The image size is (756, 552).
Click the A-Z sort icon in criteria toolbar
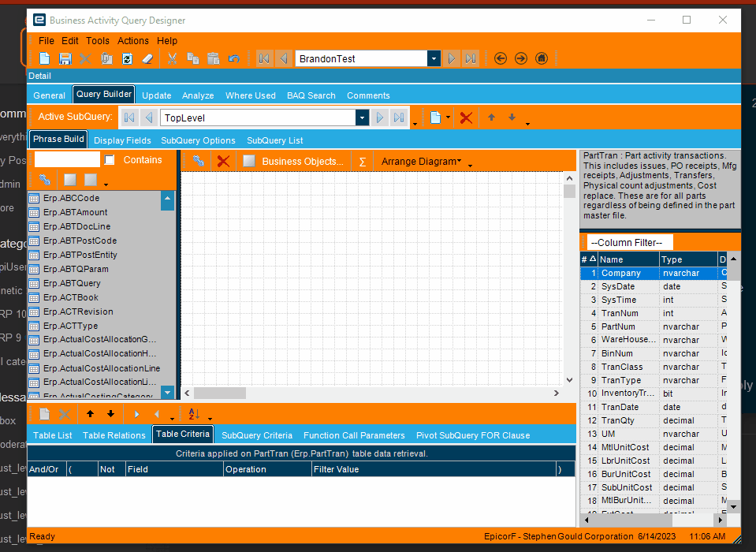pyautogui.click(x=194, y=414)
